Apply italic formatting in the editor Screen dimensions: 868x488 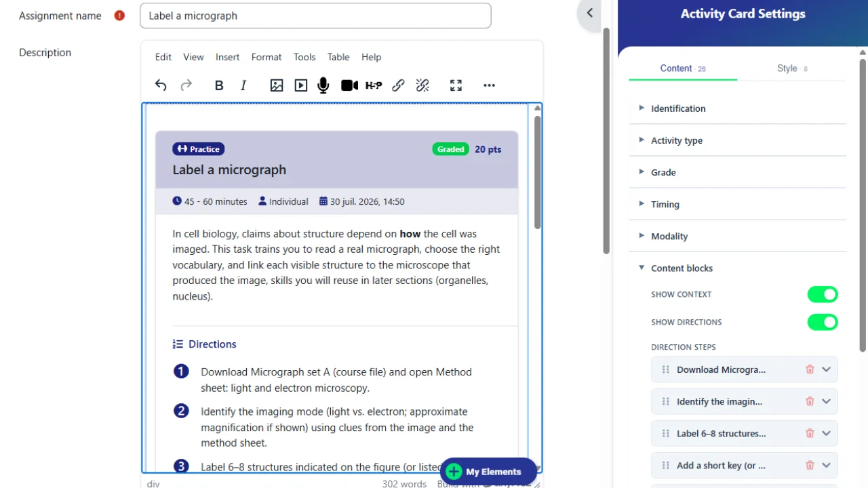tap(243, 85)
